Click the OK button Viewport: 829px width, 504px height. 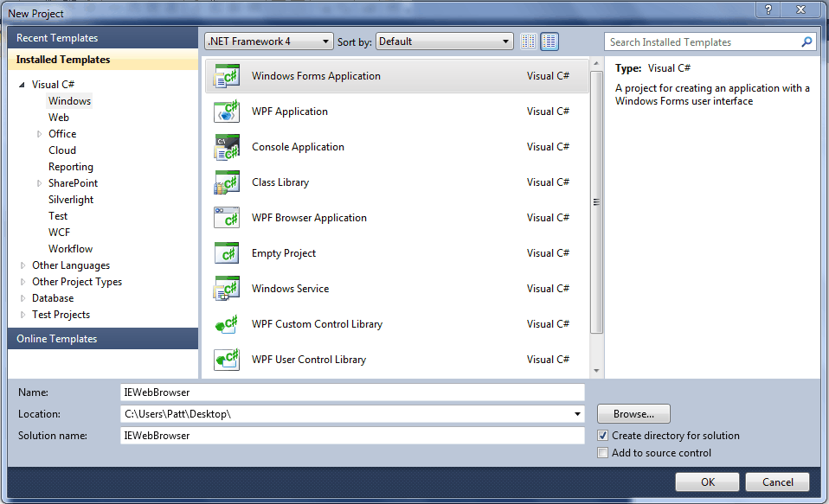tap(707, 482)
